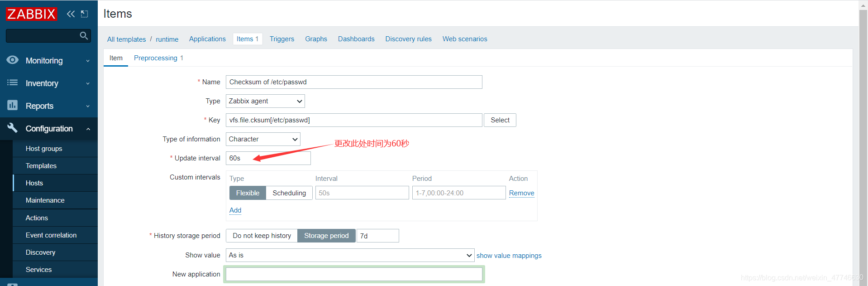The height and width of the screenshot is (286, 868).
Task: Open Items tab in template nav
Action: point(248,39)
